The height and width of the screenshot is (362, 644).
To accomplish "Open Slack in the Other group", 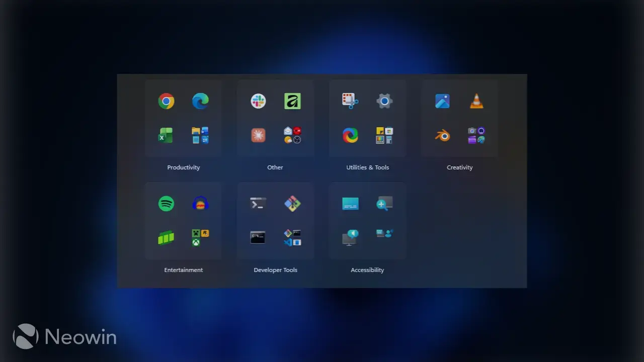I will (258, 101).
